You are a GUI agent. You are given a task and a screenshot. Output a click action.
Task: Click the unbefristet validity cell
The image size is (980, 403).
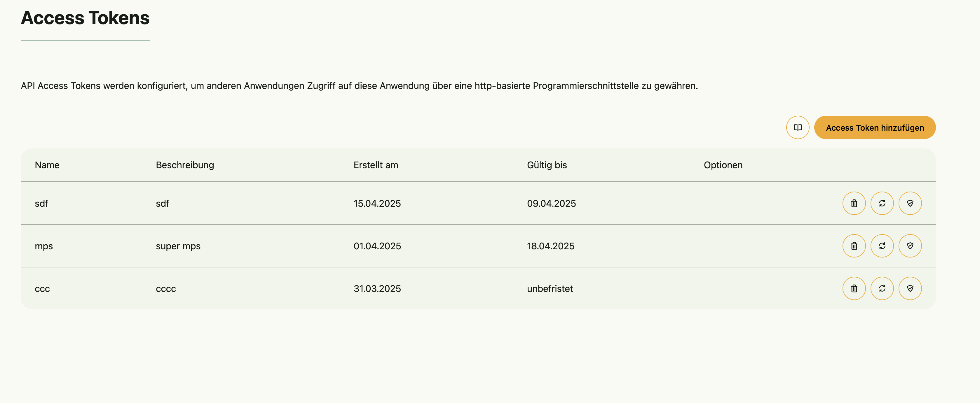tap(550, 289)
